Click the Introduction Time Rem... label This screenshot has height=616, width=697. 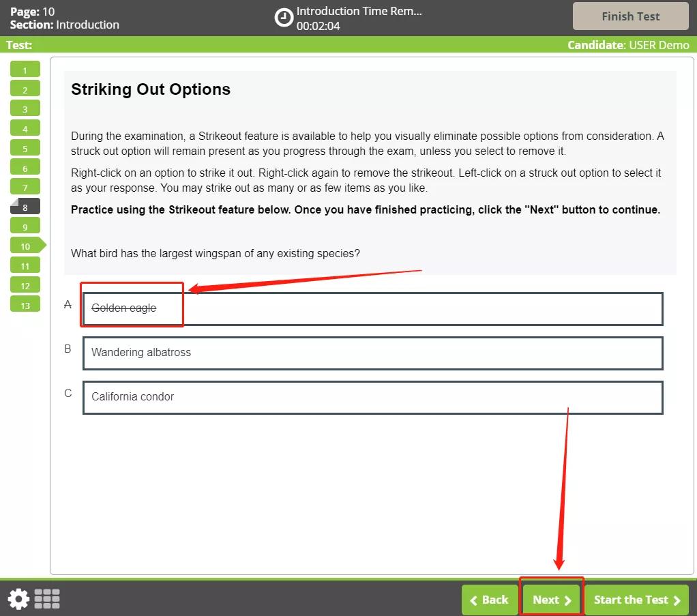point(359,11)
